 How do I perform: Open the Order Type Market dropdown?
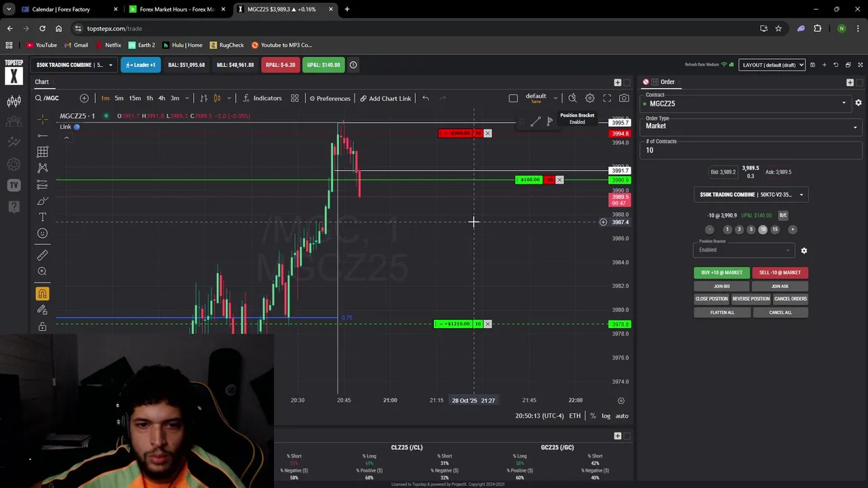click(751, 126)
